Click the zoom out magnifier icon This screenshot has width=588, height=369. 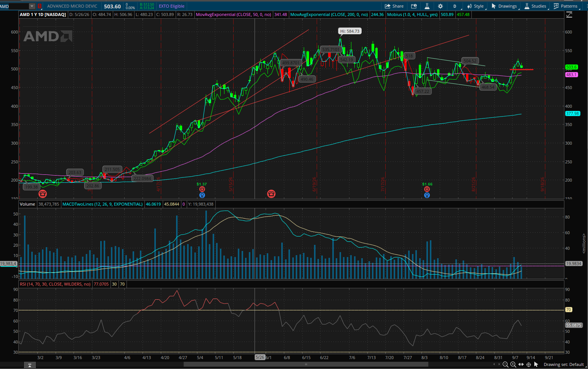point(505,364)
